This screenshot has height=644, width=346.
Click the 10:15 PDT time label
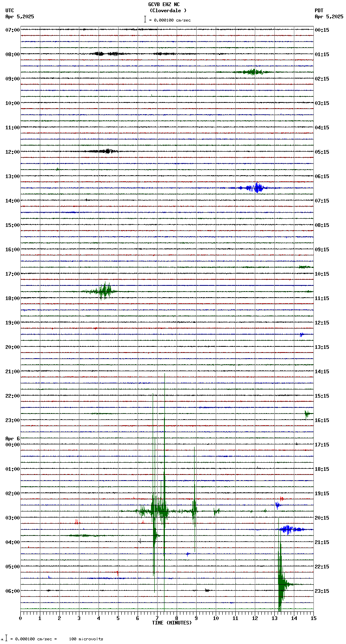322,274
